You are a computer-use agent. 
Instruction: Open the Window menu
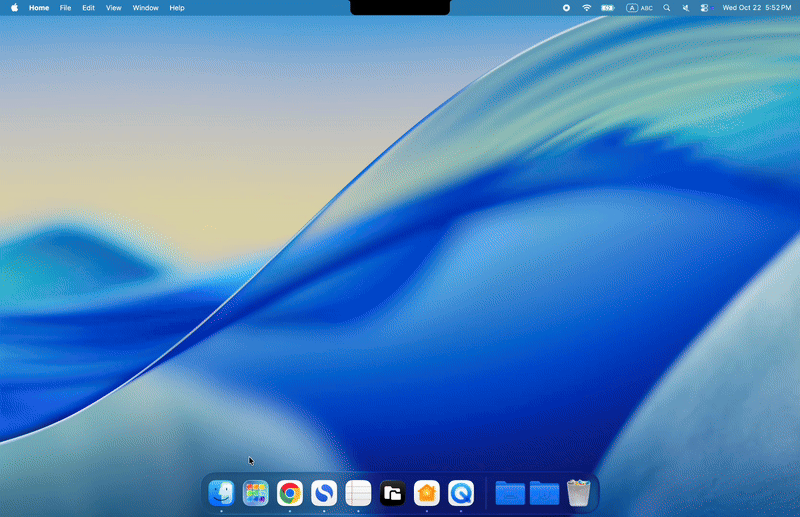[x=145, y=8]
